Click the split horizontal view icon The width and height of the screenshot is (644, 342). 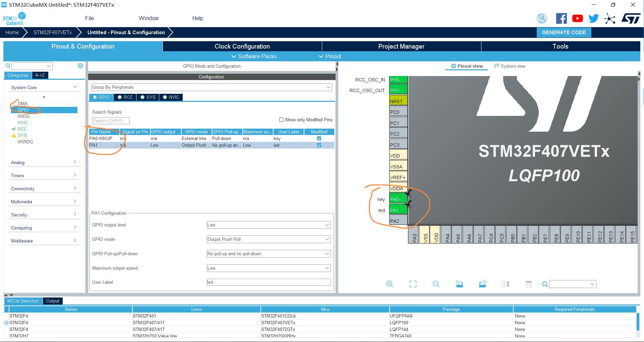[x=529, y=284]
